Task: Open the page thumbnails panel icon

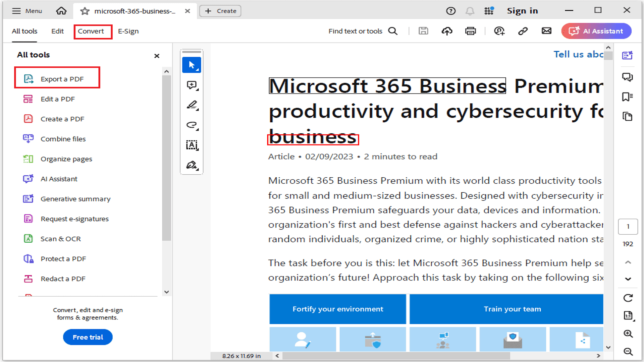Action: coord(628,117)
